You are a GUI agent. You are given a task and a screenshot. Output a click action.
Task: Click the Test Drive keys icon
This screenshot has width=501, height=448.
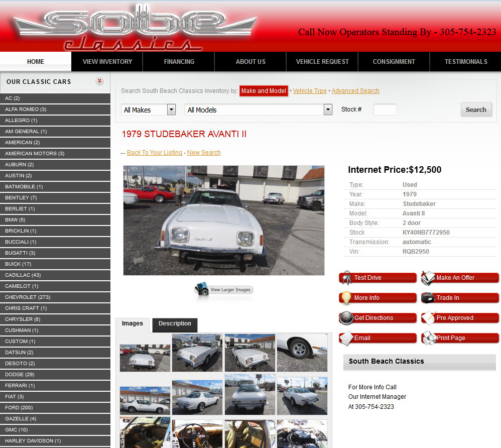(x=345, y=278)
